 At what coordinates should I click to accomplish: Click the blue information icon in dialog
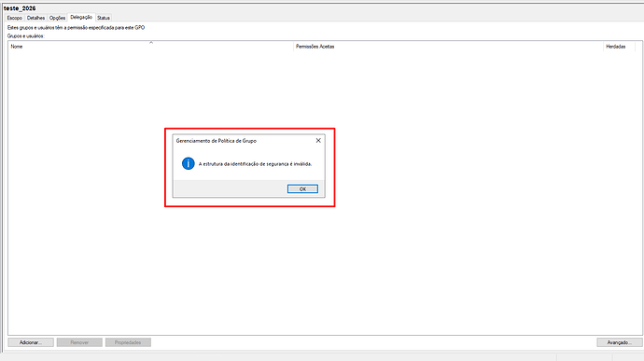[189, 163]
